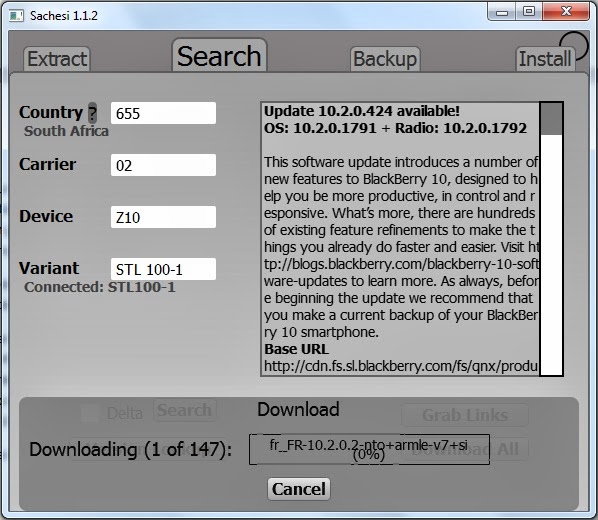Click the Variant field STL 100-1
This screenshot has height=520, width=598.
point(163,269)
